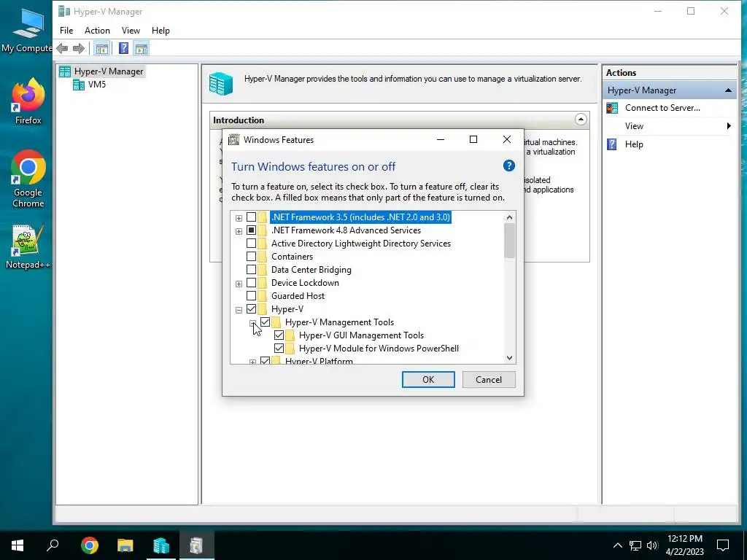Click features list scroll up arrow
Image resolution: width=747 pixels, height=560 pixels.
[509, 217]
